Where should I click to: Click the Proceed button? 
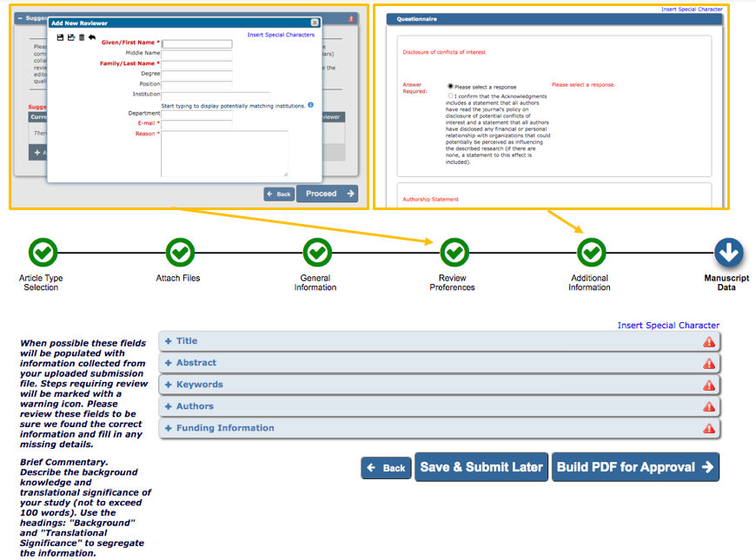(327, 194)
